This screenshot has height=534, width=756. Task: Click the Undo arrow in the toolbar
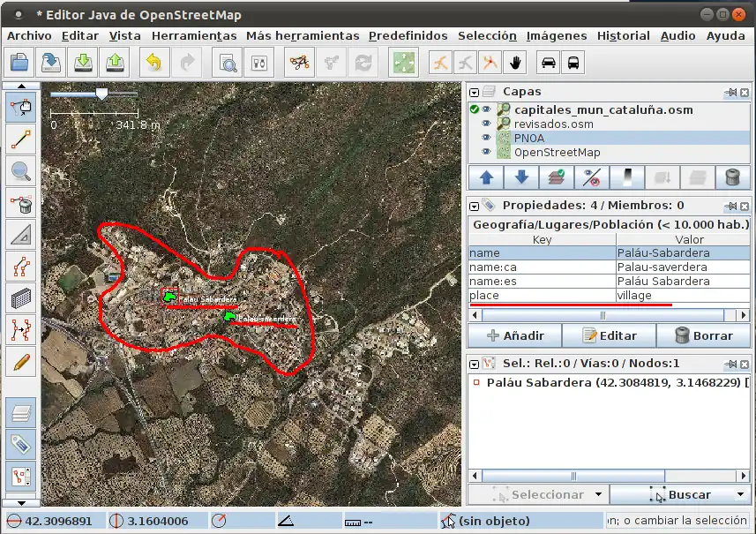point(153,63)
